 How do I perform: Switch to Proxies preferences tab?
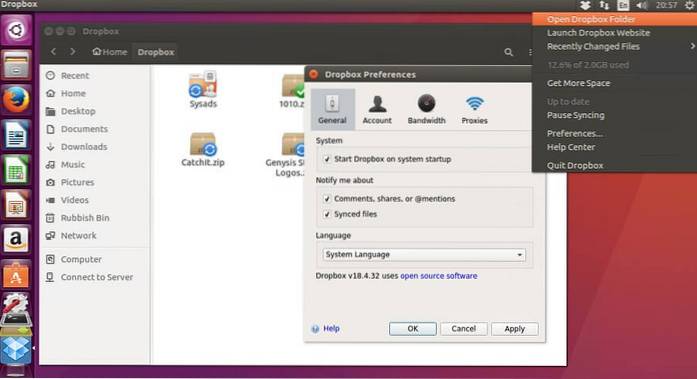click(474, 109)
